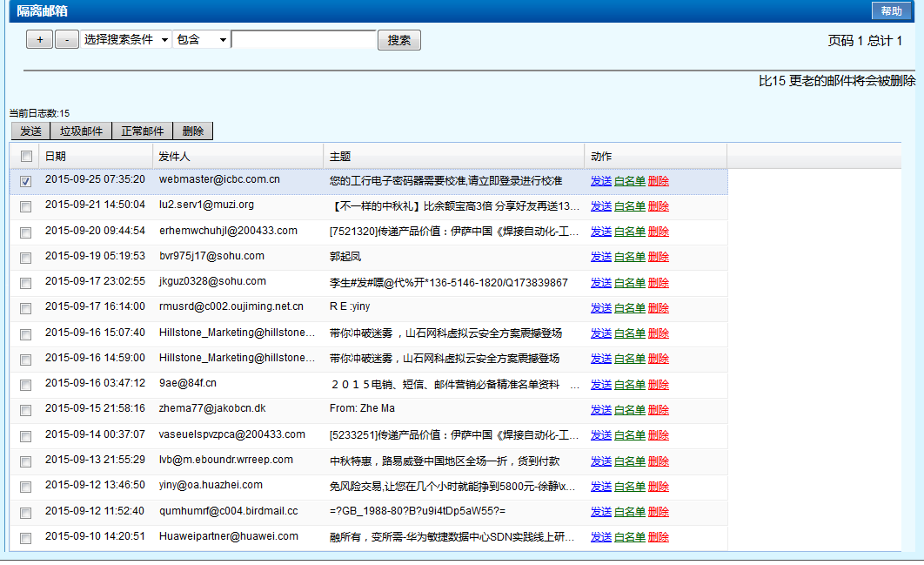Click 白名单 link for lu2.serv1@muzi.org
Image resolution: width=924 pixels, height=565 pixels.
[x=629, y=206]
